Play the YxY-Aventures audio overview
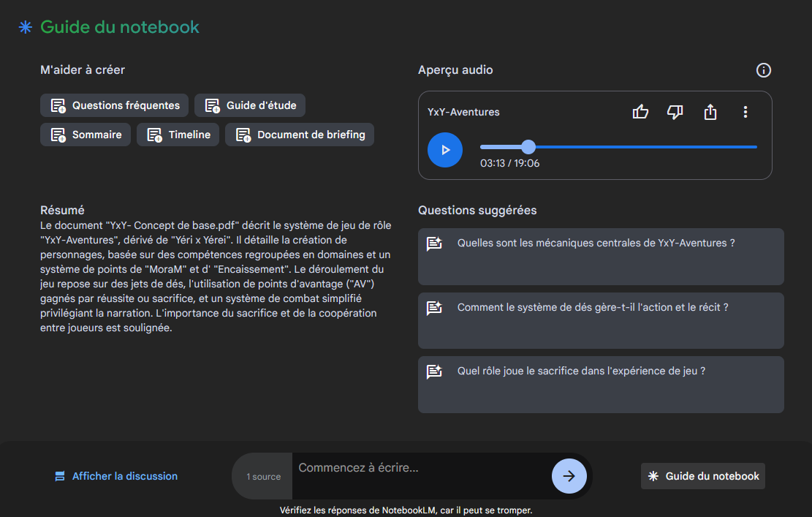812x517 pixels. click(445, 150)
